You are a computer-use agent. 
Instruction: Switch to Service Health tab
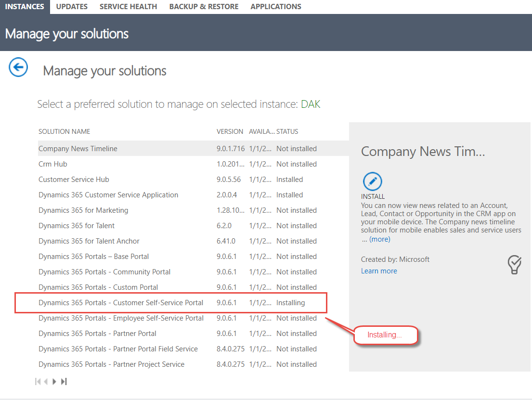[128, 6]
